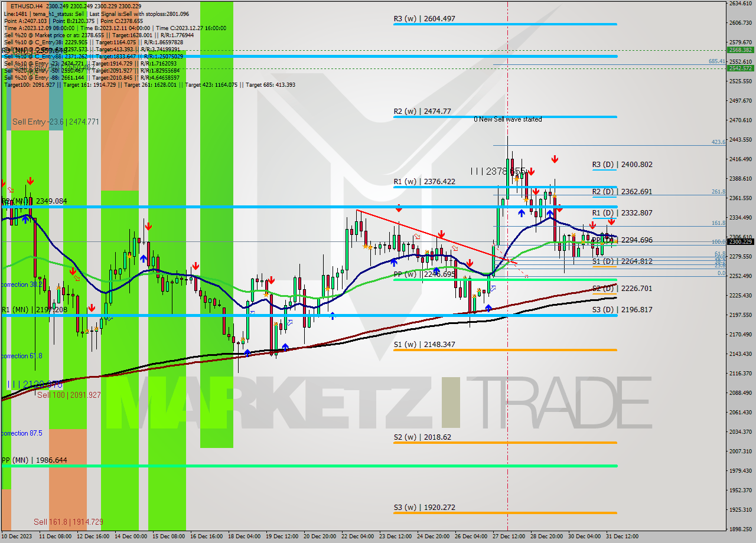Click the green price tag 2542.572

(741, 68)
